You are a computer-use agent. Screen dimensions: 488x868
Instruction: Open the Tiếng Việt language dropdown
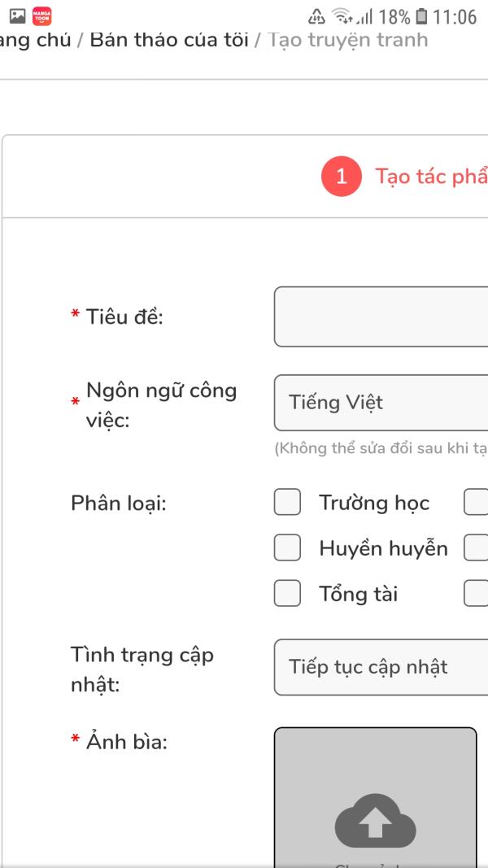[381, 403]
